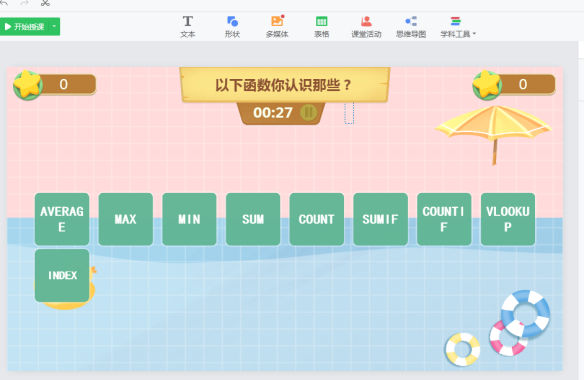Image resolution: width=585 pixels, height=380 pixels.
Task: Click the MAX function card
Action: click(x=126, y=219)
